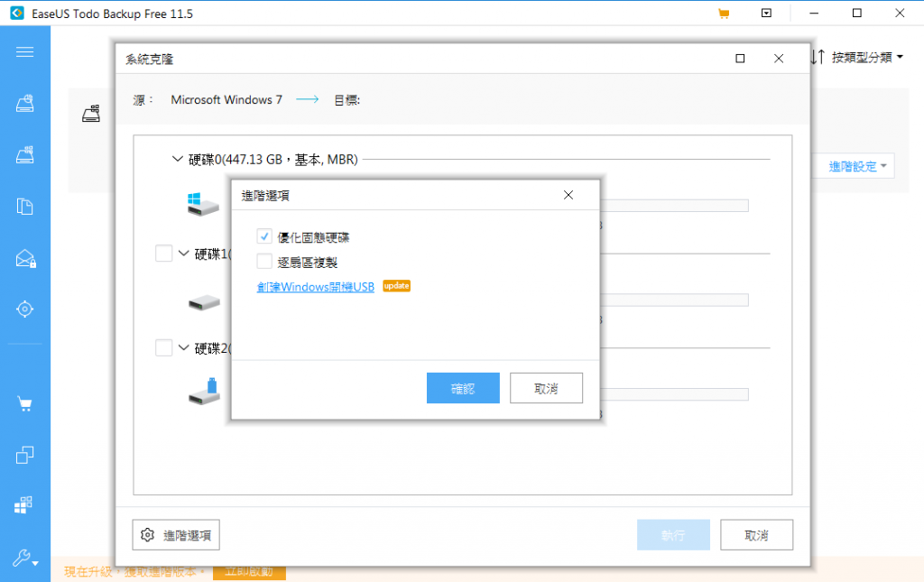Click the shopping cart sidebar icon

pos(24,404)
